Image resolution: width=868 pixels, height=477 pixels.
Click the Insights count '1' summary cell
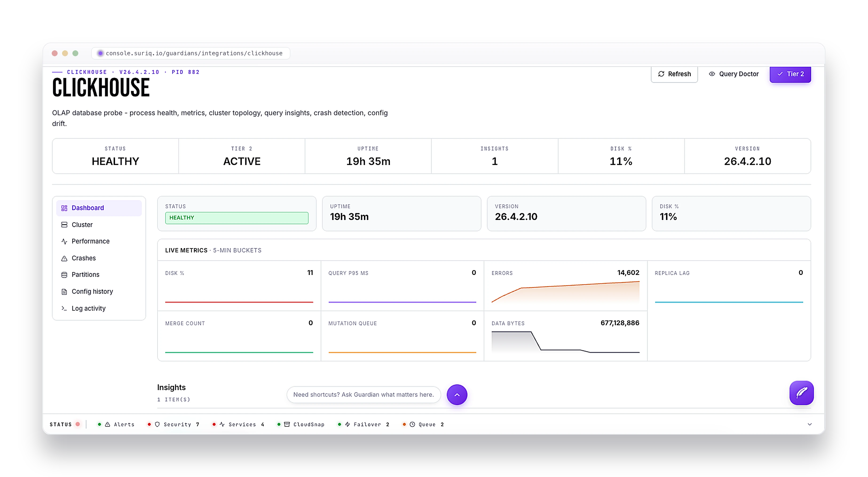(494, 156)
